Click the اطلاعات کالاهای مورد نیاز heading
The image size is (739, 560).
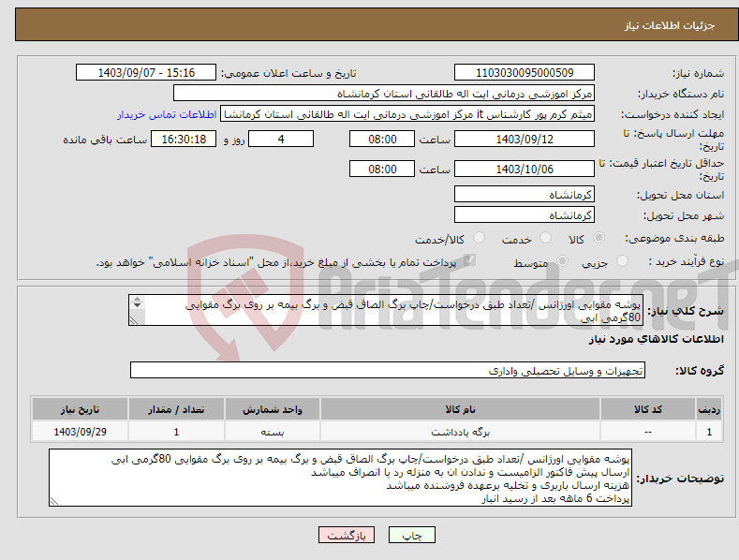[656, 339]
